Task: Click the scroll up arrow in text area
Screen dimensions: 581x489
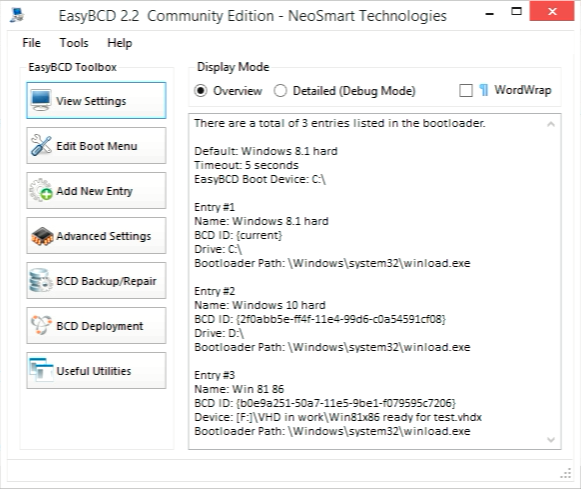Action: click(x=551, y=124)
